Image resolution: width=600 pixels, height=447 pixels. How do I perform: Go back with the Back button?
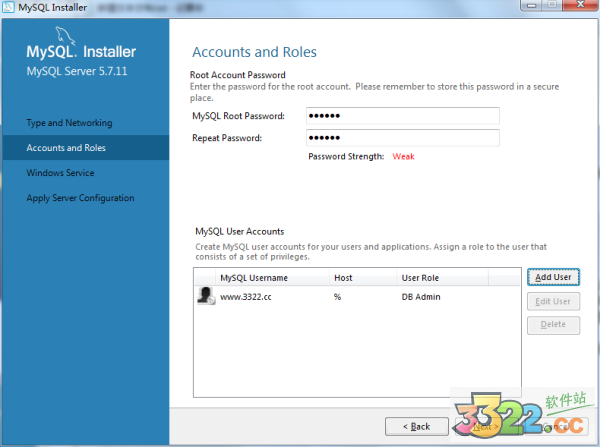coord(417,426)
